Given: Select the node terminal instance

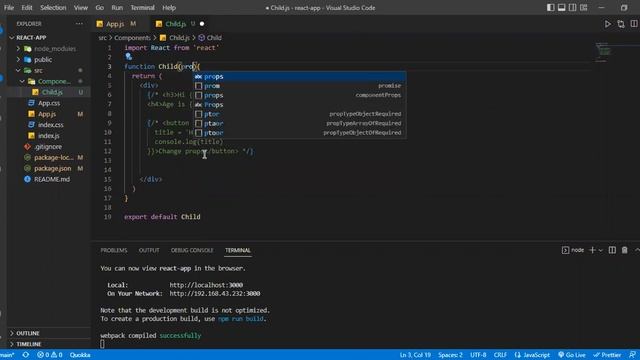Looking at the screenshot, I should [x=573, y=250].
